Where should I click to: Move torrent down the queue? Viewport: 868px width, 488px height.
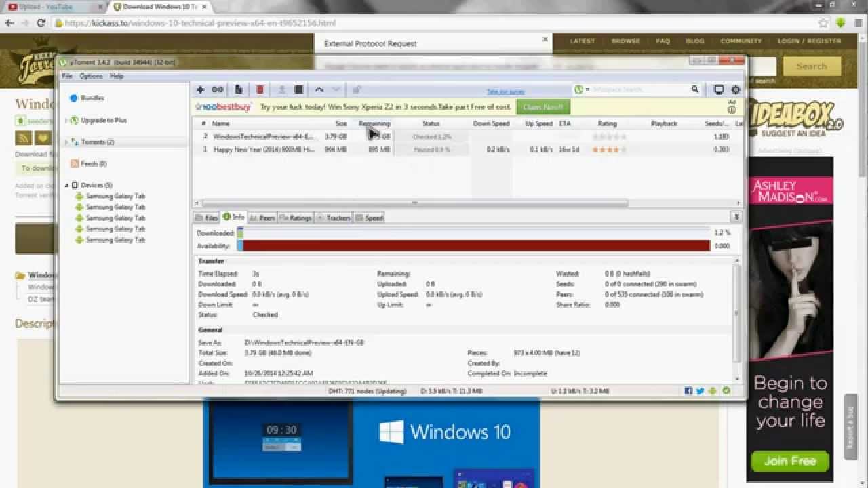tap(336, 89)
